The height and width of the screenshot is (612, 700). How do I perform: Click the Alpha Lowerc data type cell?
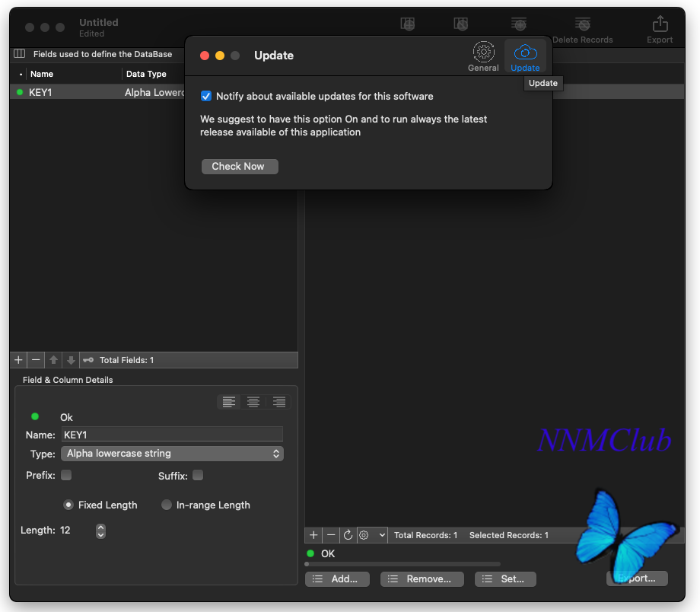click(x=154, y=92)
